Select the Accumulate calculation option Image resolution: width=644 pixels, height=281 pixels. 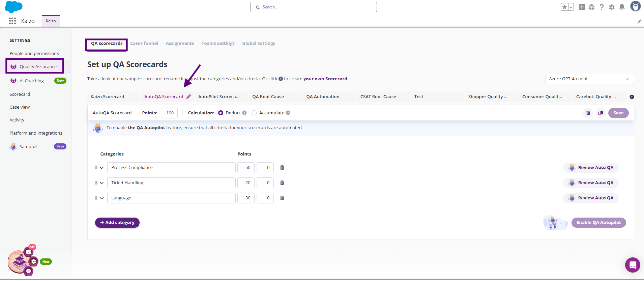254,113
